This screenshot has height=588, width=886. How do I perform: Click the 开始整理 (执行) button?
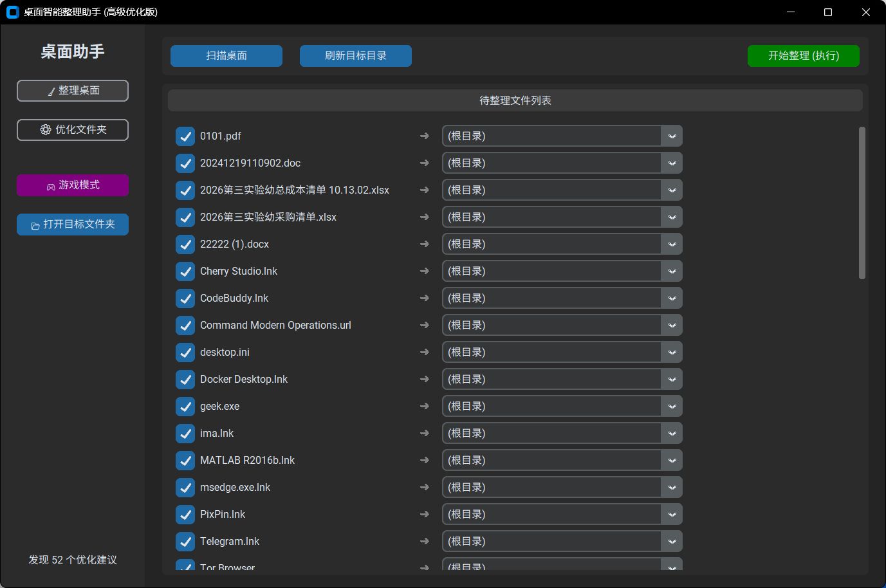[x=803, y=56]
